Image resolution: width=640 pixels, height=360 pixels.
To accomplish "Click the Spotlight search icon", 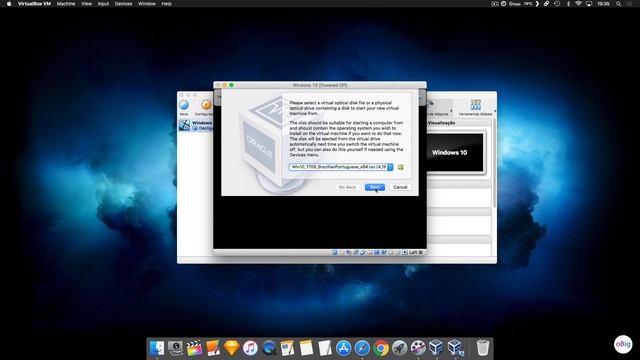I will click(x=619, y=4).
